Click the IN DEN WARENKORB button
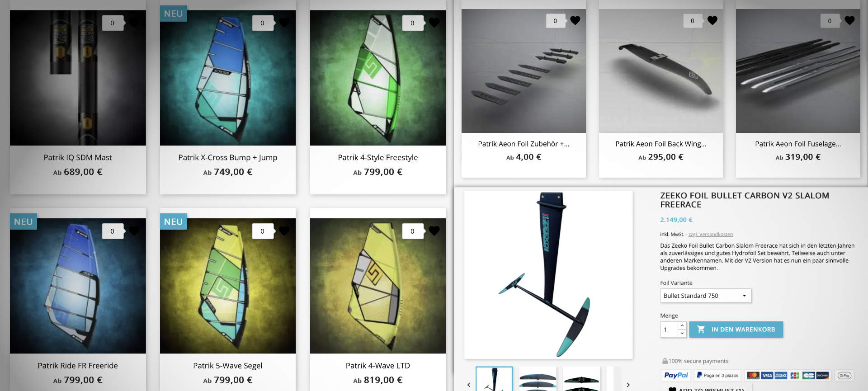This screenshot has width=868, height=391. (x=736, y=330)
